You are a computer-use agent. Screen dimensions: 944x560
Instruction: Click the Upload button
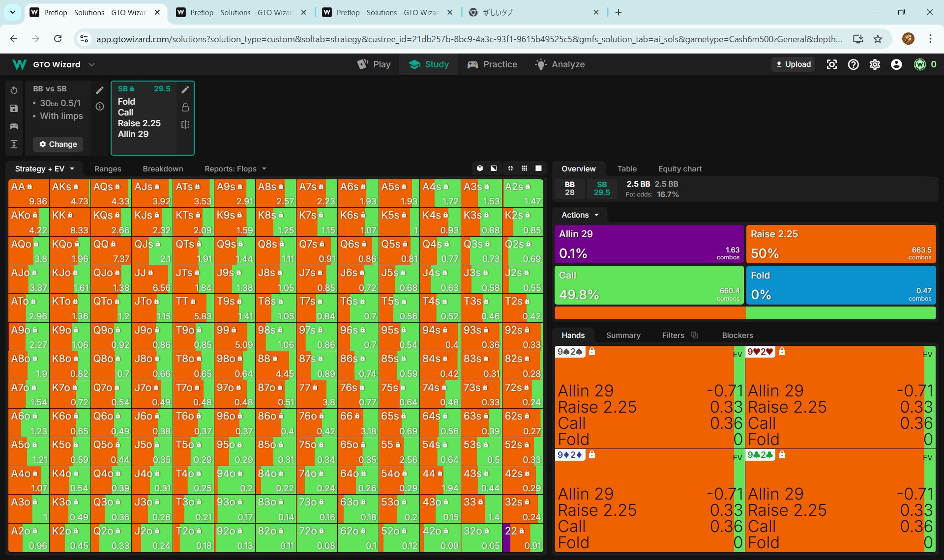point(793,64)
